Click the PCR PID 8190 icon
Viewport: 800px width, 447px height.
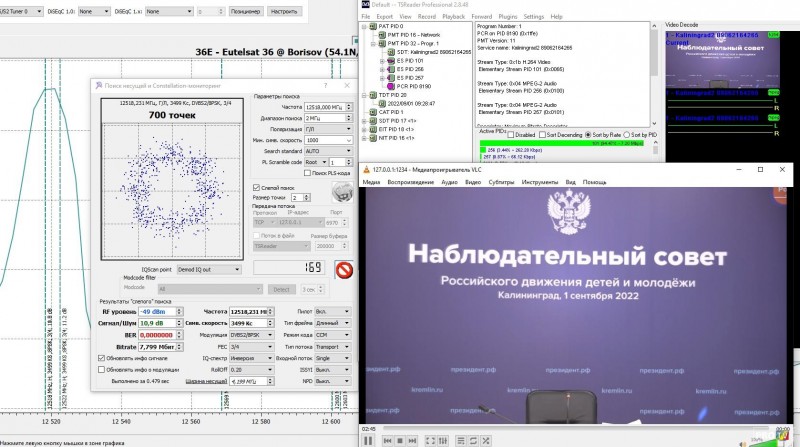389,87
